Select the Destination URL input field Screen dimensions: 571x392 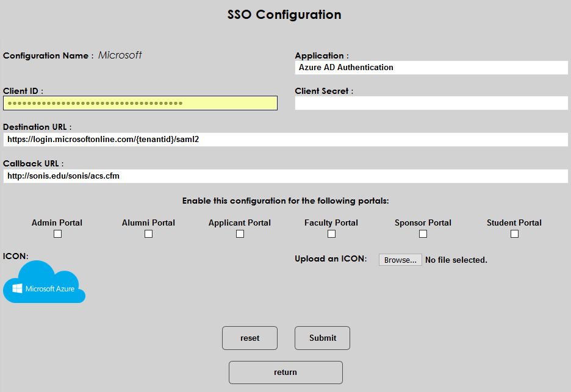pyautogui.click(x=285, y=140)
